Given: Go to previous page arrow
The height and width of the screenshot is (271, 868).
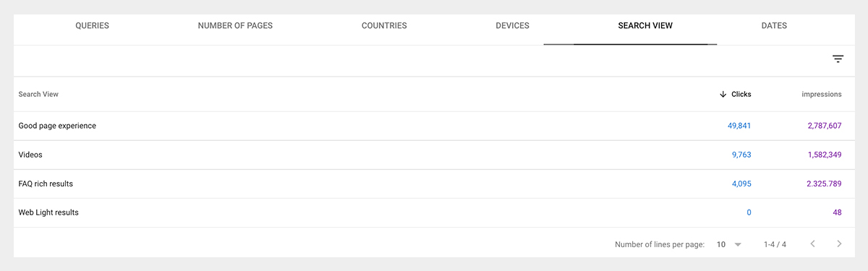Looking at the screenshot, I should click(813, 244).
